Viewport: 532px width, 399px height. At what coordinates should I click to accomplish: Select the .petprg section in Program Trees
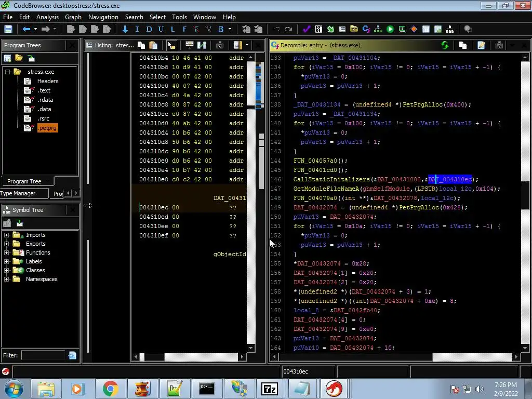click(47, 128)
